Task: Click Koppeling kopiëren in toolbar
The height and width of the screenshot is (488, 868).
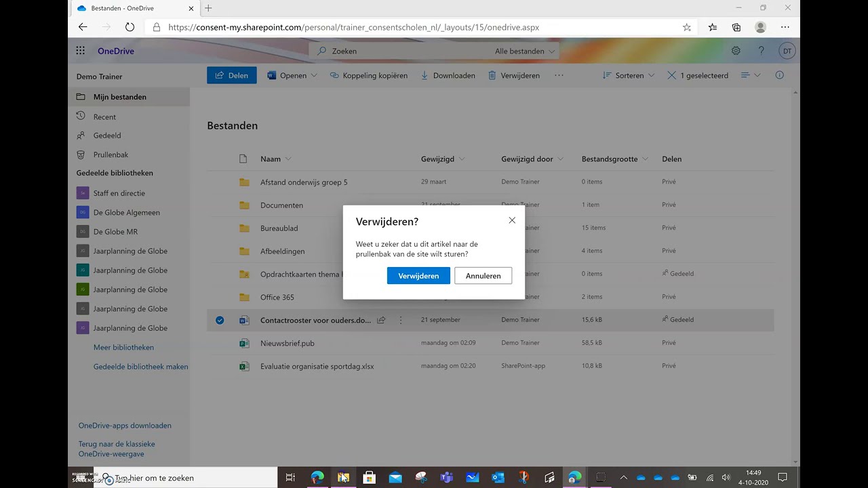Action: [x=369, y=75]
